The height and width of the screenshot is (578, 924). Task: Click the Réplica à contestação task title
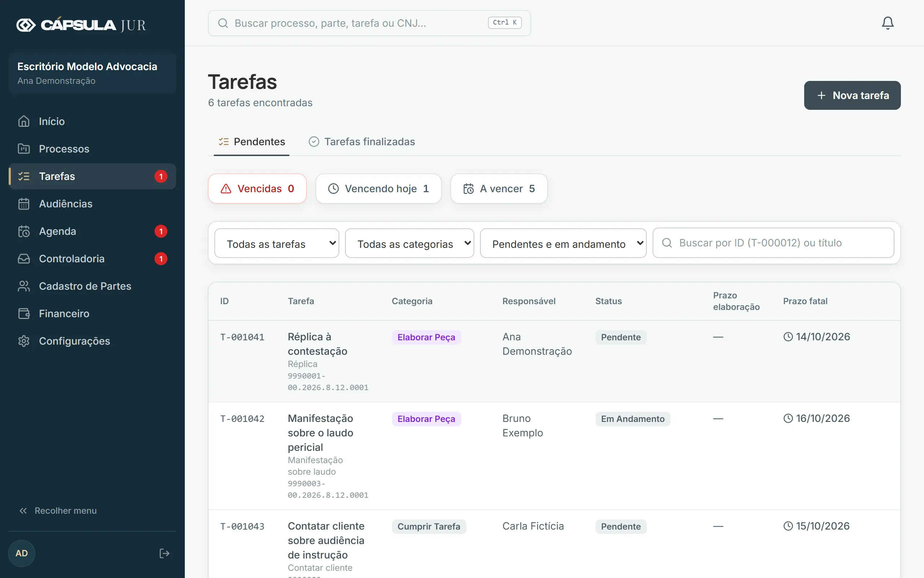[318, 344]
